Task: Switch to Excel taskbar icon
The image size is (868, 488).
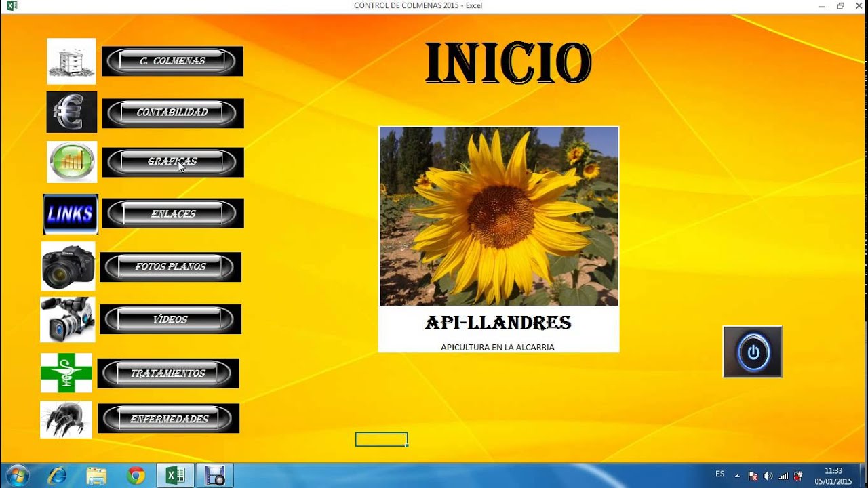Action: (x=176, y=476)
